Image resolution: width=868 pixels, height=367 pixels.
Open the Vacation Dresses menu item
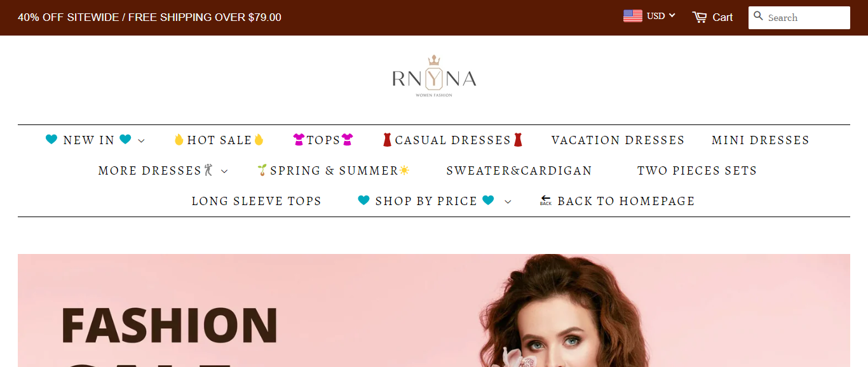click(x=618, y=140)
